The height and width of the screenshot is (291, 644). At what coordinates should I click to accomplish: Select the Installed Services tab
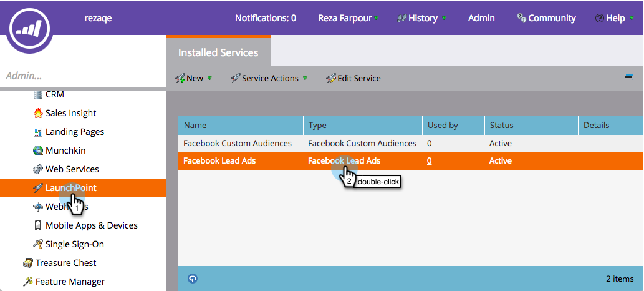218,52
